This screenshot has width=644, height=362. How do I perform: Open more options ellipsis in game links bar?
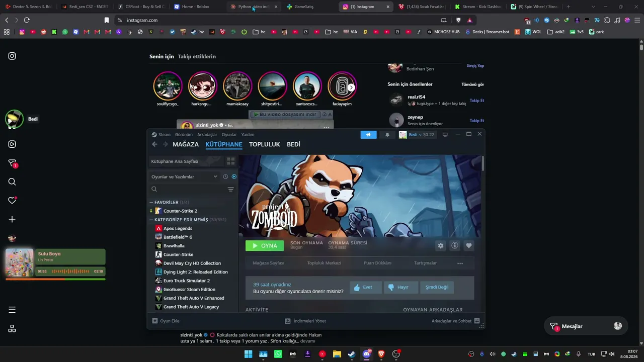click(460, 263)
